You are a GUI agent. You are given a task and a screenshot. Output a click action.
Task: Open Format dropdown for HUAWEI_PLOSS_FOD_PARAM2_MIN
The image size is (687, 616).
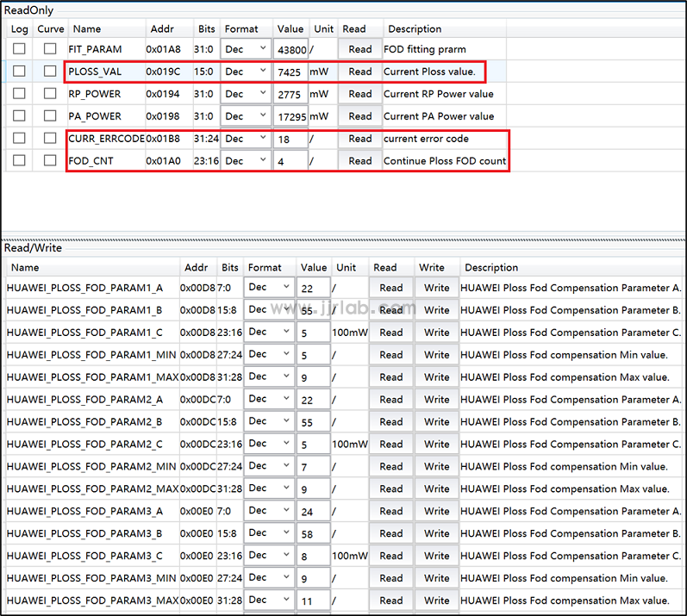pyautogui.click(x=269, y=466)
